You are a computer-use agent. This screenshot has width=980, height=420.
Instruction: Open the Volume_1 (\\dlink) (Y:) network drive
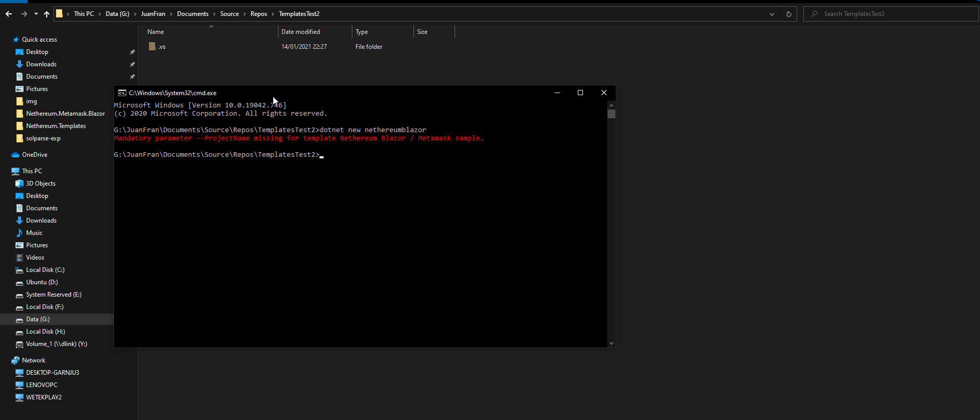(x=56, y=344)
